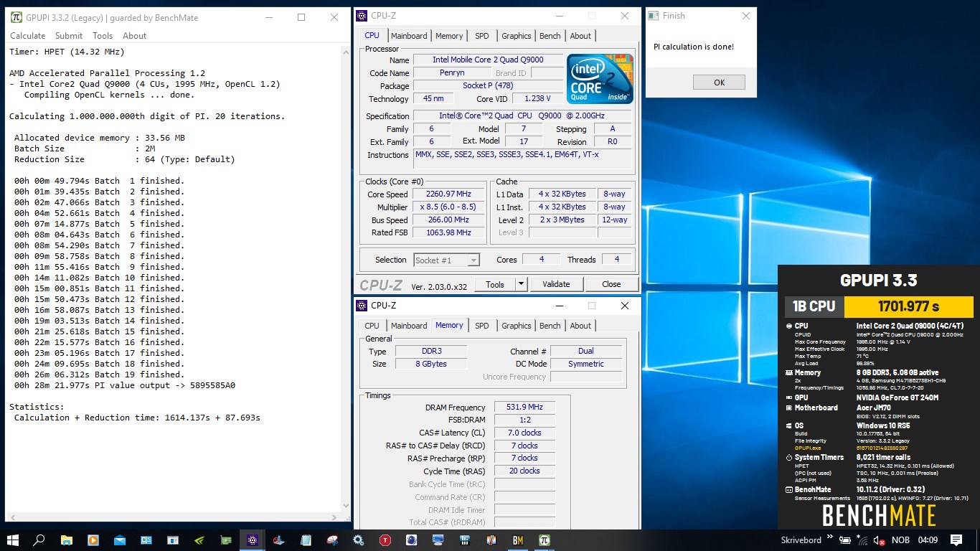Click the muted volume icon in the tray

tap(878, 540)
